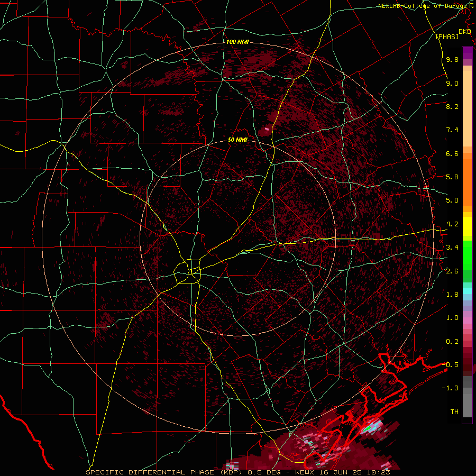Click the 5.8 value on color scale
Image resolution: width=476 pixels, height=476 pixels.
pos(452,177)
